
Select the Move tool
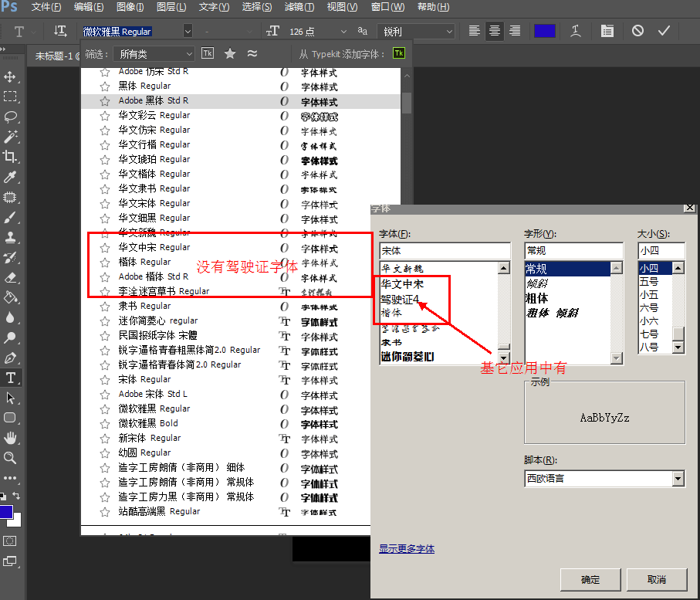11,76
